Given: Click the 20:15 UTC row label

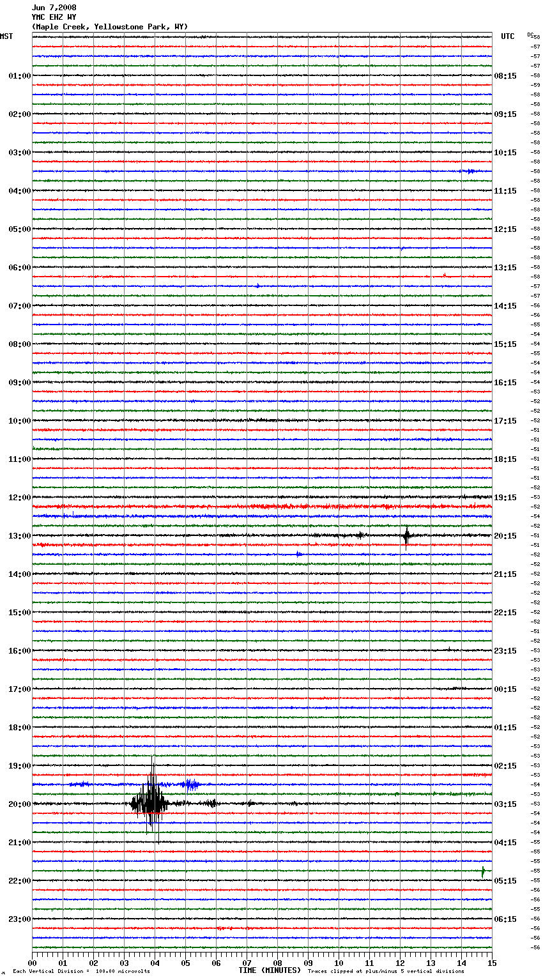Looking at the screenshot, I should click(x=505, y=536).
